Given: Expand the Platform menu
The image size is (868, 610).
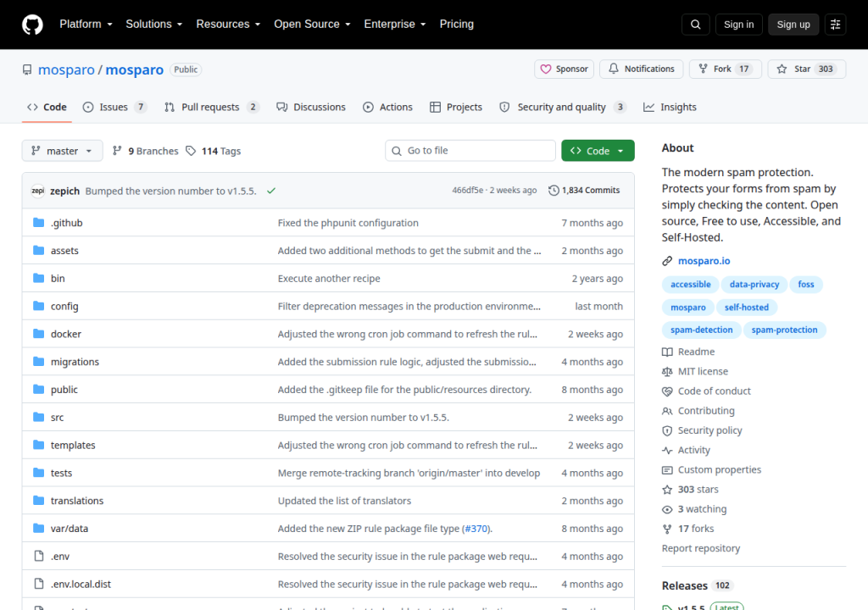Looking at the screenshot, I should click(x=86, y=25).
